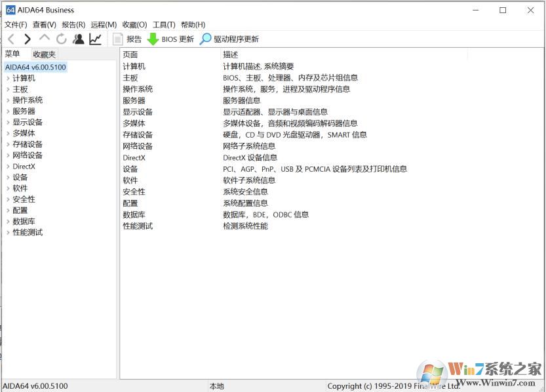Expand the 显示设备 tree node

[x=8, y=122]
